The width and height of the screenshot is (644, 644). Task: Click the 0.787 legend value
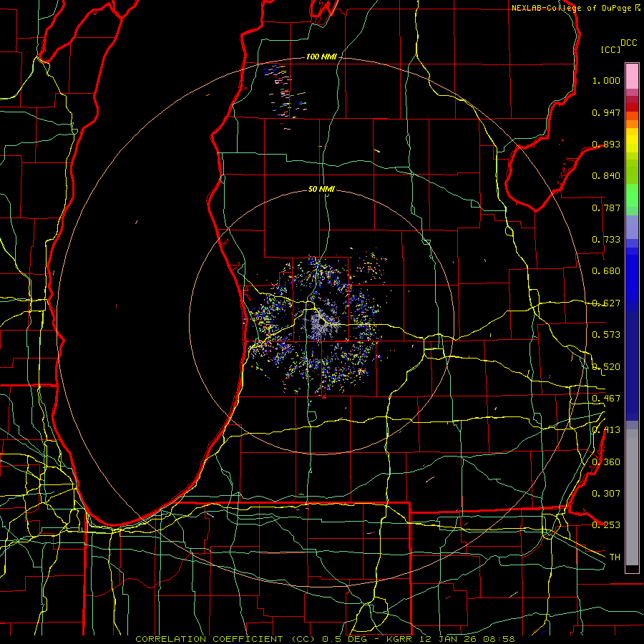click(606, 208)
